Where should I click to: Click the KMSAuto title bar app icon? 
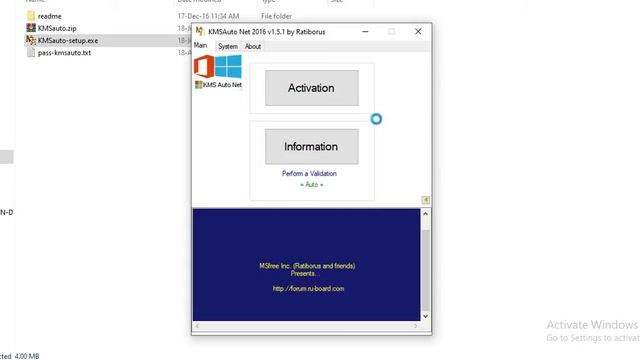coord(200,31)
